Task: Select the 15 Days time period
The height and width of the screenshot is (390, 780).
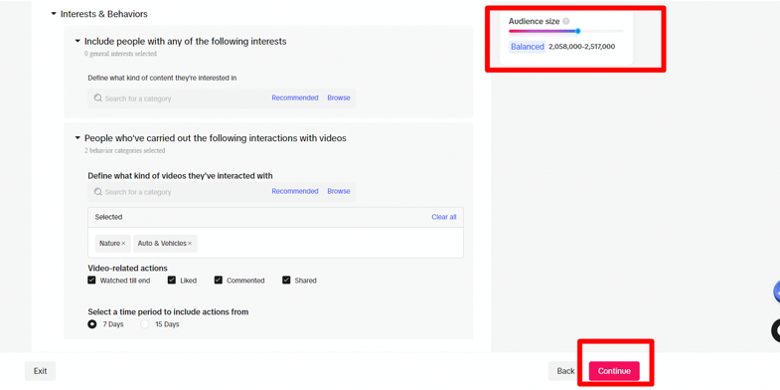Action: (x=145, y=324)
